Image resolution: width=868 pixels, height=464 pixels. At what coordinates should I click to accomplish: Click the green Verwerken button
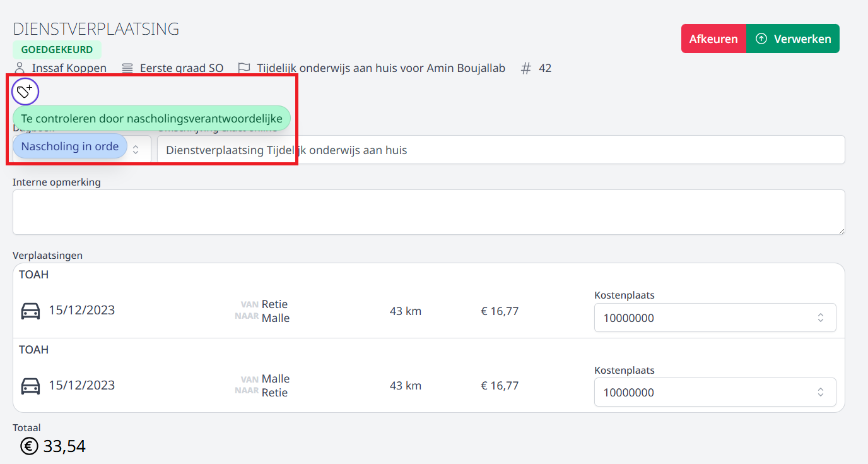coord(793,39)
